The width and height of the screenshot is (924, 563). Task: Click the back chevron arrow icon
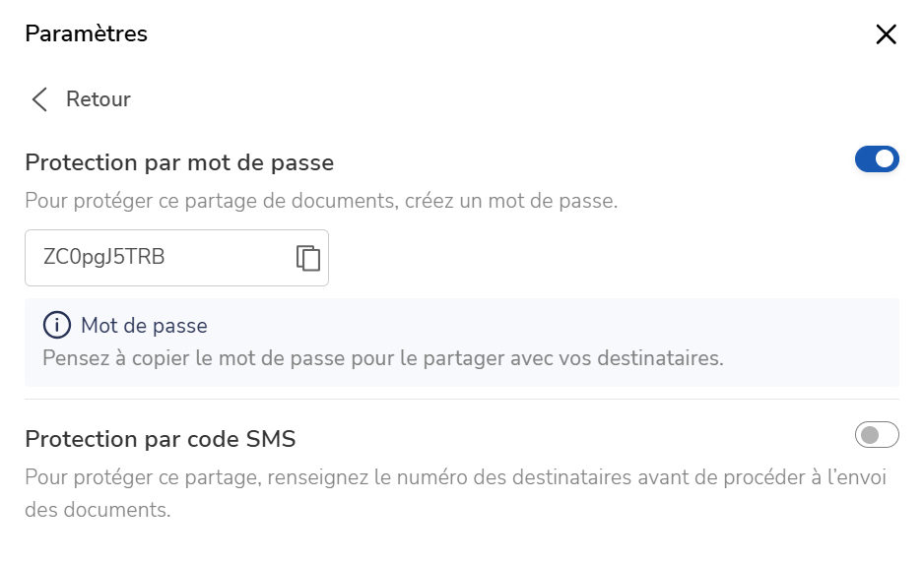point(39,99)
